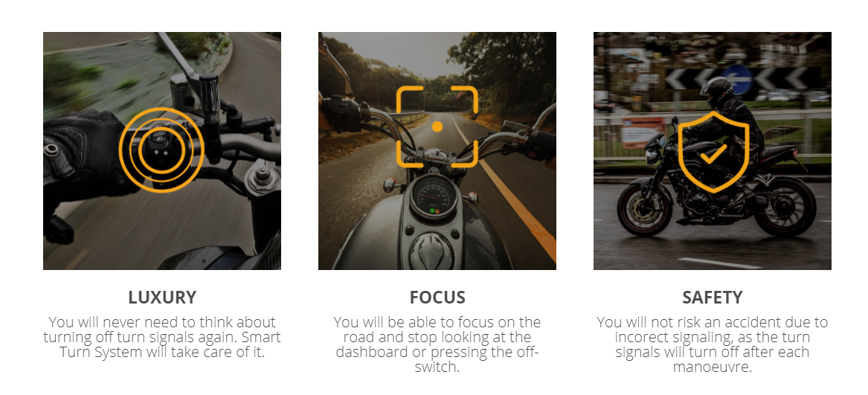This screenshot has width=868, height=395.
Task: Click the orange shield checkmark icon
Action: (x=713, y=152)
